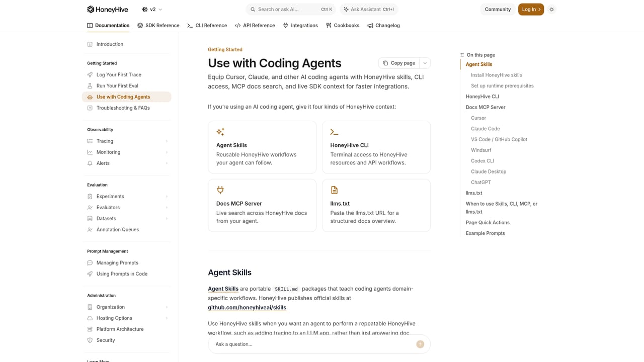
Task: View the Changelog tab
Action: pyautogui.click(x=383, y=25)
